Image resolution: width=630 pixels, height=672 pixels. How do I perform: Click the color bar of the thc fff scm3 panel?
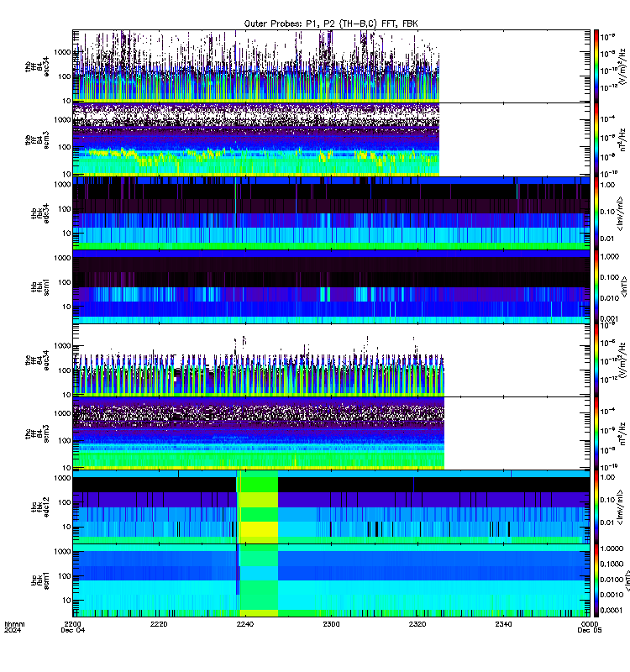click(596, 433)
